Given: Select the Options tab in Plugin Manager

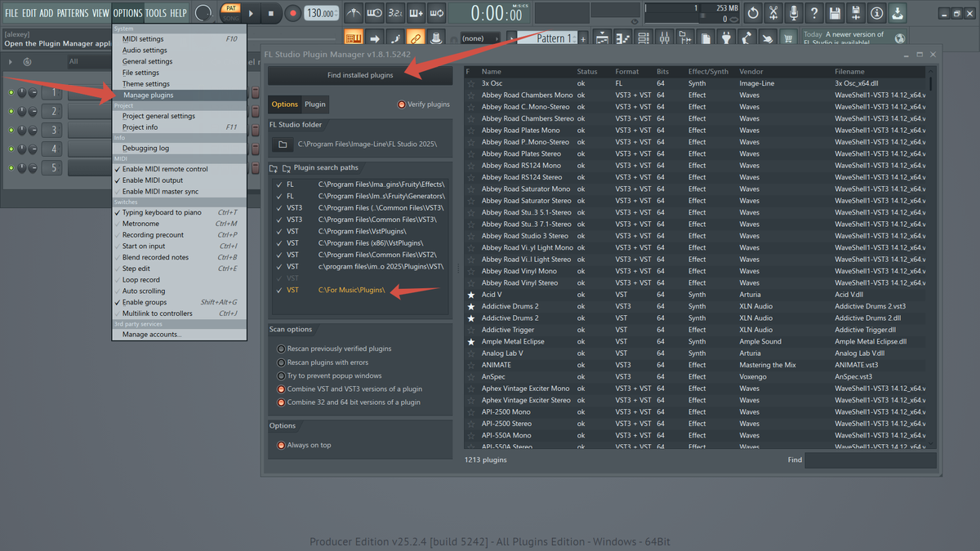Looking at the screenshot, I should (285, 104).
